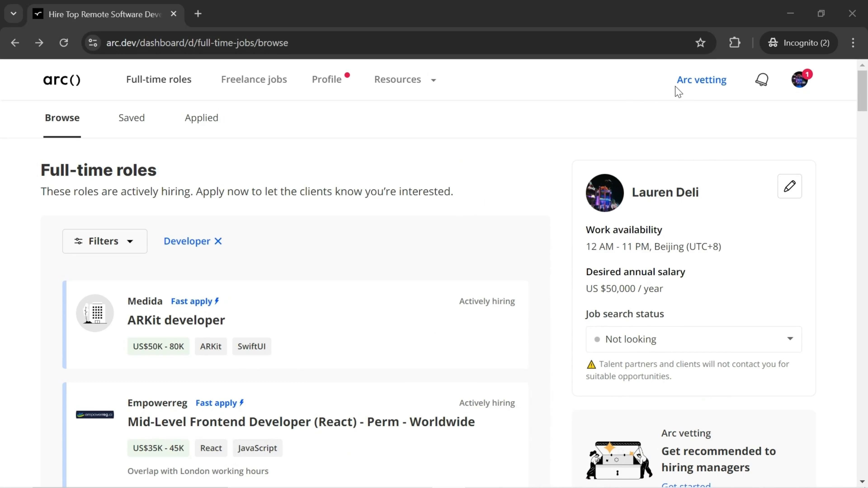Remove the Developer filter tag
This screenshot has height=488, width=868.
point(218,241)
